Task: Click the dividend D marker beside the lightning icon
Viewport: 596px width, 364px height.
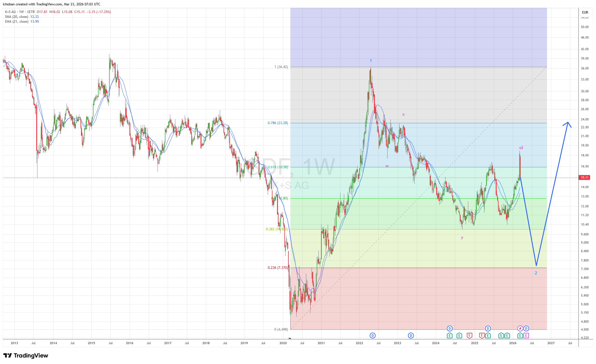Action: click(526, 329)
